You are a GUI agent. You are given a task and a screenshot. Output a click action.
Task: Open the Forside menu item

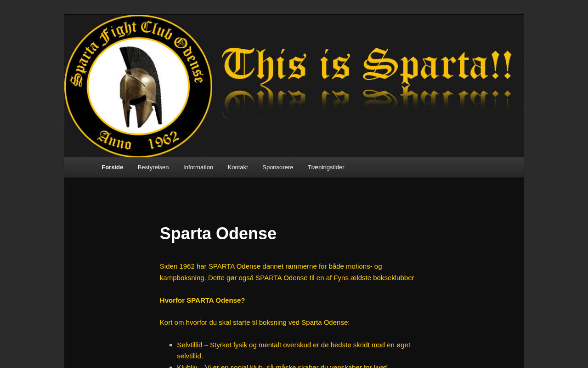pos(112,167)
